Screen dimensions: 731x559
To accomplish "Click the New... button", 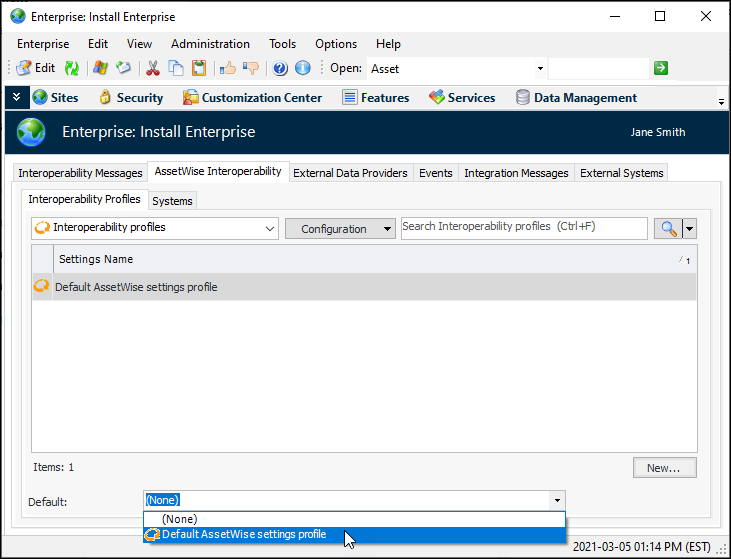I will (664, 468).
